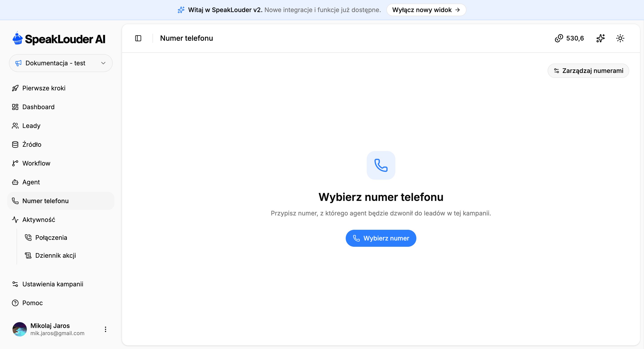Open Dokumentacja - test campaign dropdown
Image resolution: width=644 pixels, height=349 pixels.
(x=61, y=63)
